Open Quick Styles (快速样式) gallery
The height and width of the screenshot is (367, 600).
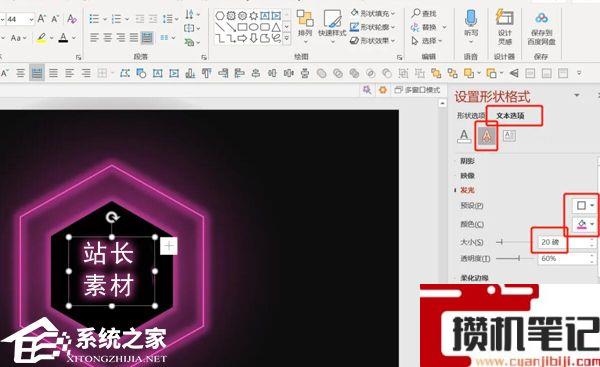[332, 25]
